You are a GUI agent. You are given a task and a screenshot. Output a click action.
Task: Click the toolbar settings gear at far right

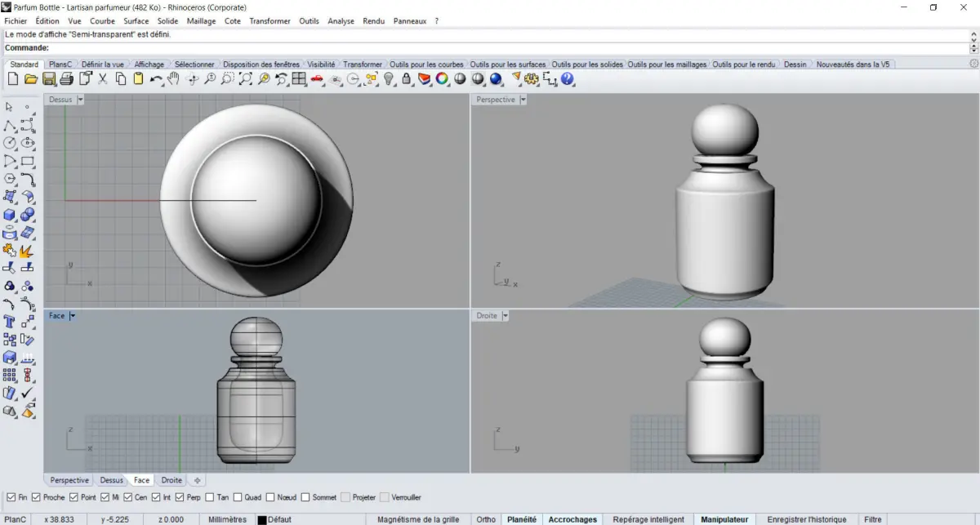click(973, 64)
